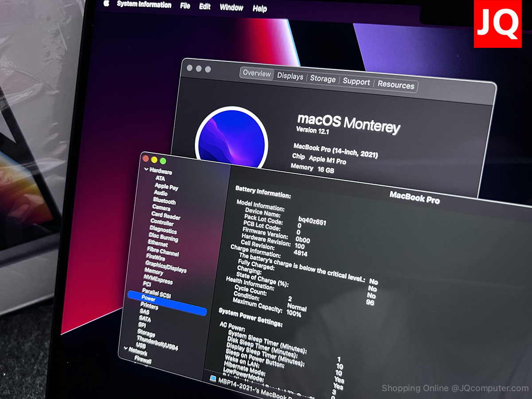Click the 'Cycle Count:' label
532x399 pixels.
pos(250,289)
